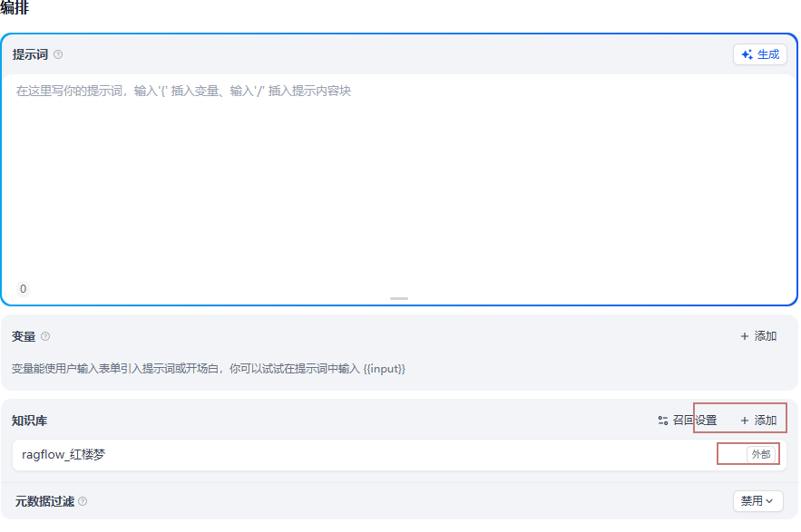This screenshot has width=801, height=532.
Task: Click 添加 to add a knowledge base
Action: (x=765, y=419)
